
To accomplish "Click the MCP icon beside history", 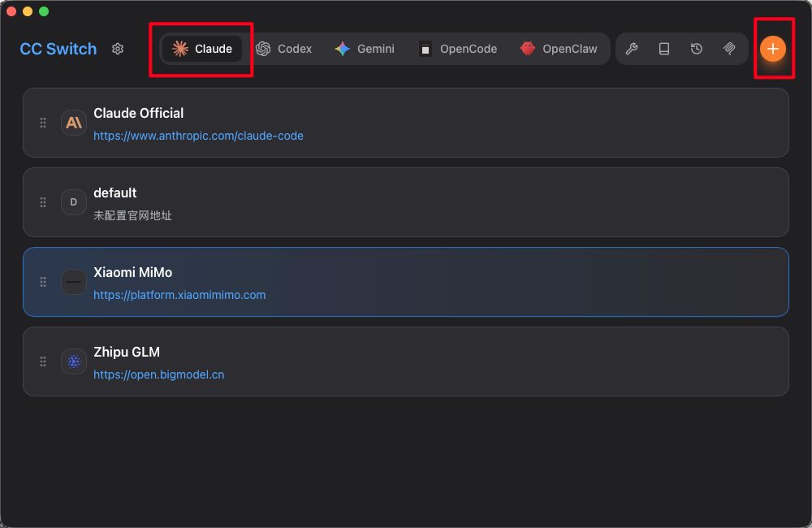I will (x=729, y=49).
